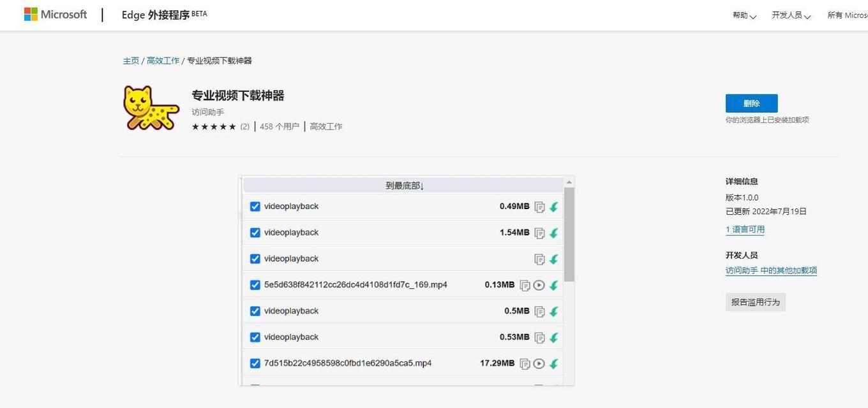Open the 高效工作 breadcrumb link

click(163, 61)
